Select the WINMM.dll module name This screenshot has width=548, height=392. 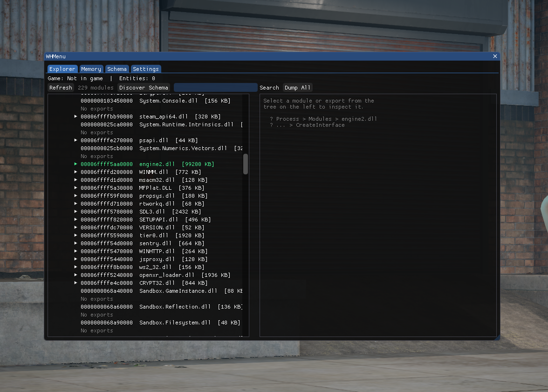click(x=154, y=172)
